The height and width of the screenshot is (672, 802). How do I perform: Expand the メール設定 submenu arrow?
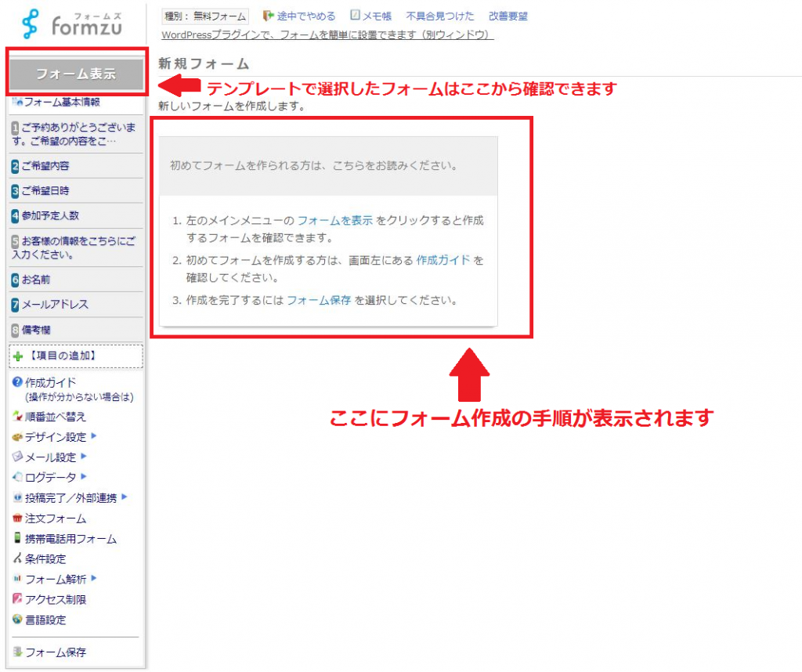[x=84, y=457]
